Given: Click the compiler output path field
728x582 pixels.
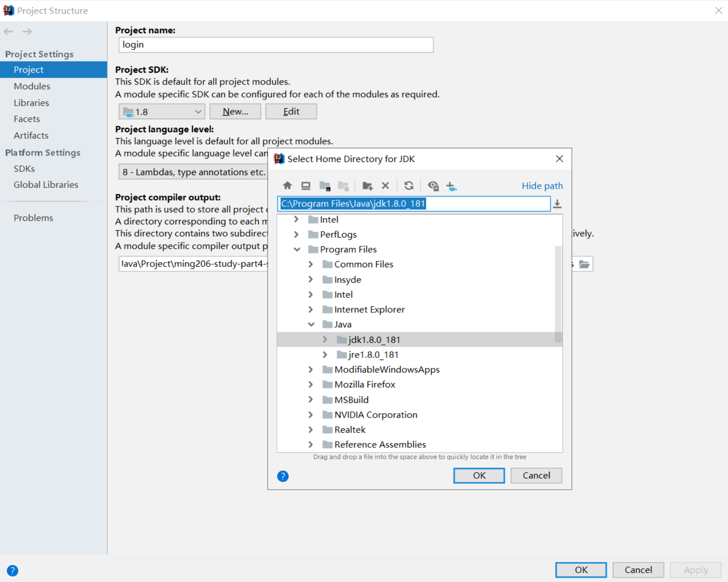Looking at the screenshot, I should [x=193, y=264].
